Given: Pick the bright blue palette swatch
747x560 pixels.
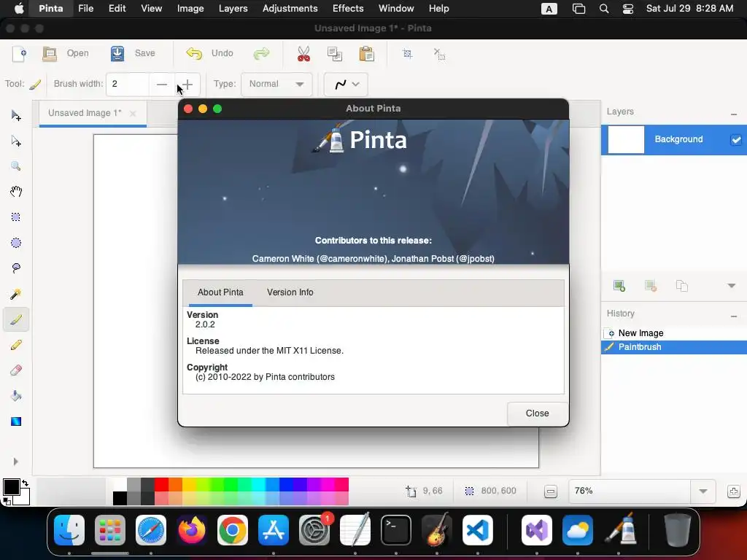Looking at the screenshot, I should click(x=286, y=484).
